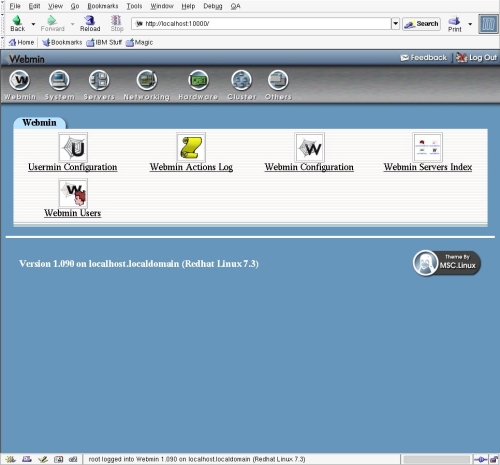
Task: Click the page loading progress bar
Action: pos(436,460)
